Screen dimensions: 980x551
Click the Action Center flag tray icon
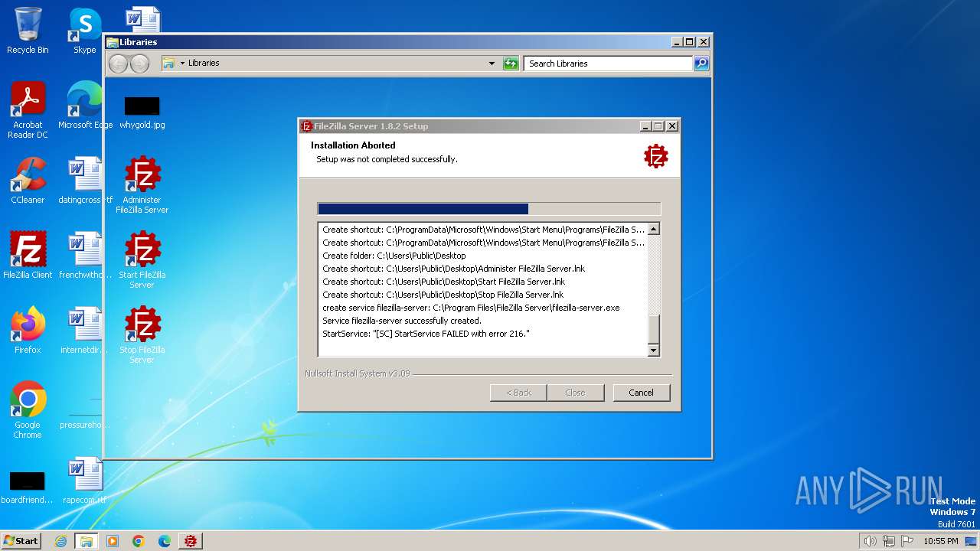point(907,541)
